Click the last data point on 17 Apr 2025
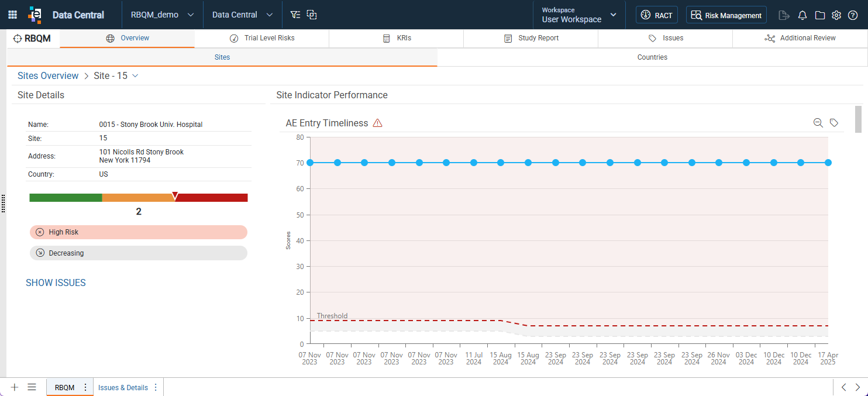The image size is (868, 396). [x=828, y=163]
